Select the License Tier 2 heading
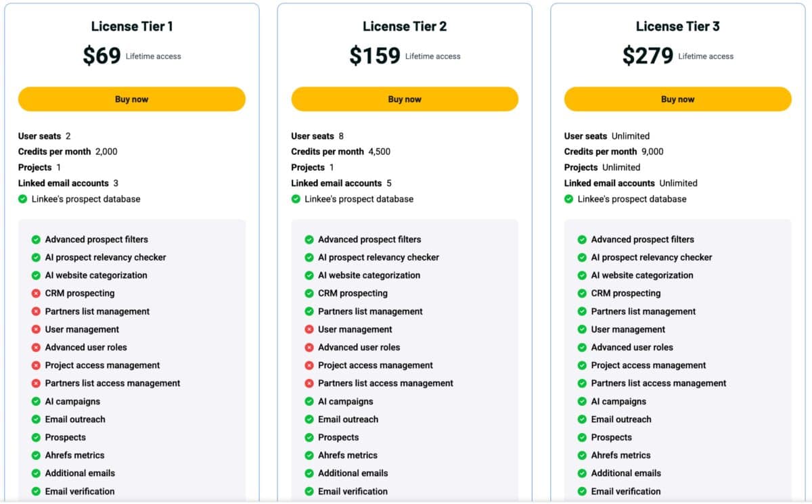This screenshot has width=812, height=504. click(405, 26)
